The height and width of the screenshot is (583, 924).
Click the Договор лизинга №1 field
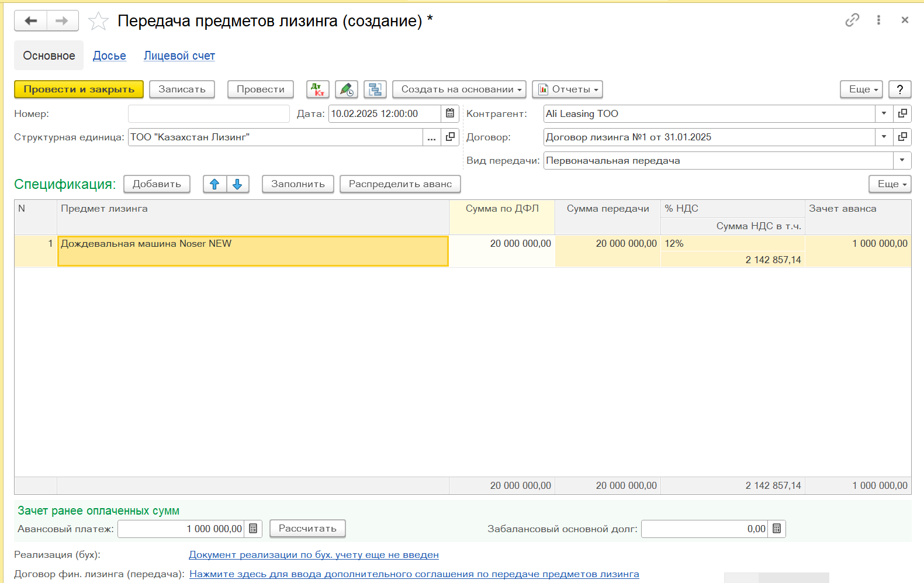pyautogui.click(x=709, y=137)
